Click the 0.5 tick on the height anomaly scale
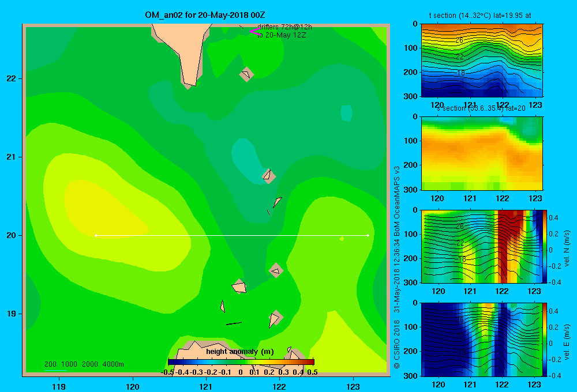This screenshot has width=577, height=392. pyautogui.click(x=312, y=372)
